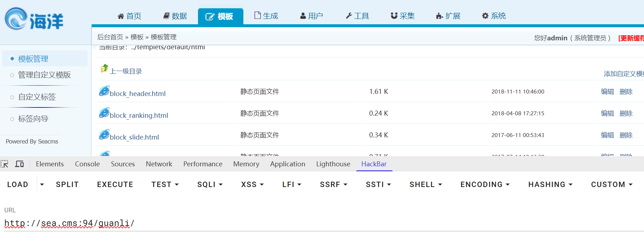Open the block_slide.html file link
Viewport: 644px width, 232px height.
134,137
